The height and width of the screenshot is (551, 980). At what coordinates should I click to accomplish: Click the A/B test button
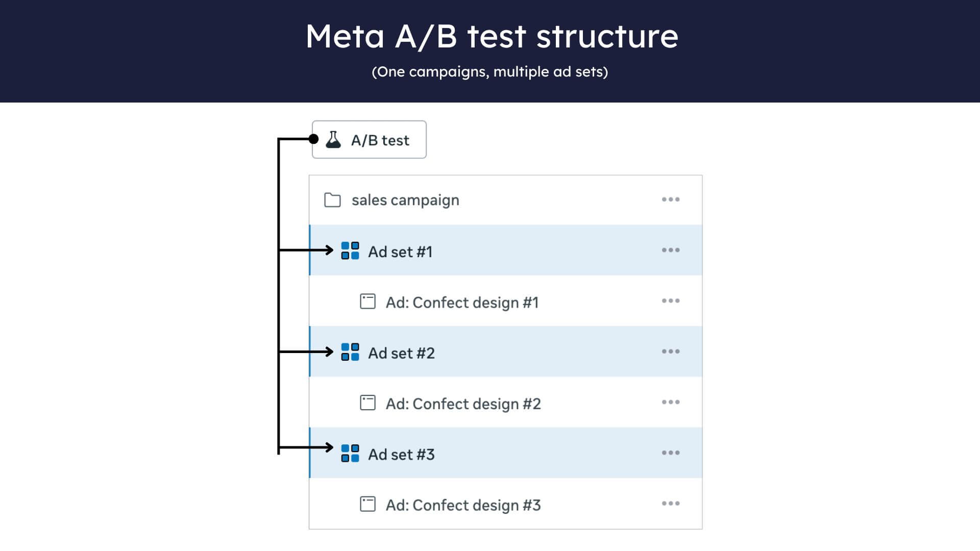(369, 139)
